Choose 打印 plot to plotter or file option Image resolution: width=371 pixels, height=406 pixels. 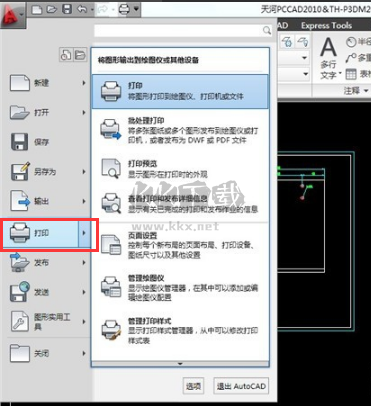[x=180, y=91]
